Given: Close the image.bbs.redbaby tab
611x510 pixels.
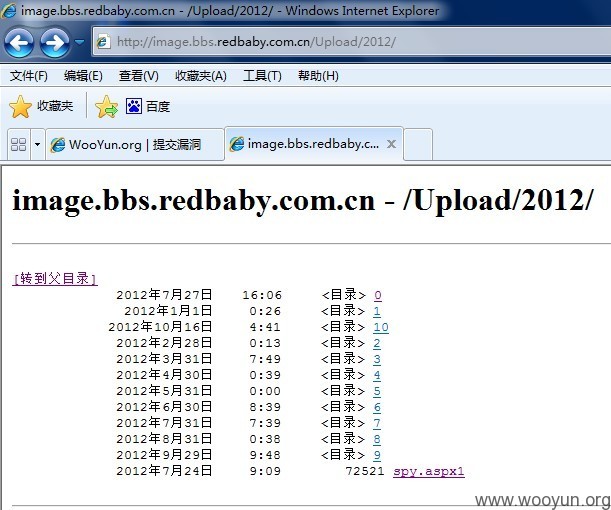Looking at the screenshot, I should click(391, 144).
